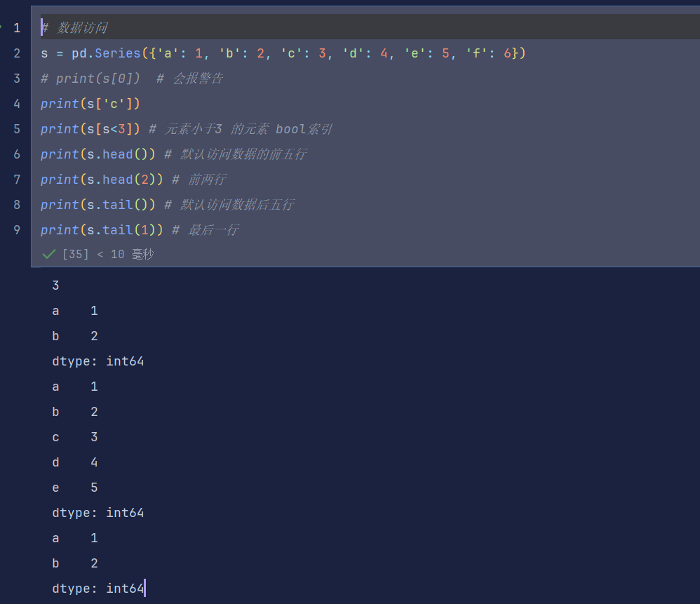Click line number 4 in the gutter
The width and height of the screenshot is (700, 604).
point(17,104)
